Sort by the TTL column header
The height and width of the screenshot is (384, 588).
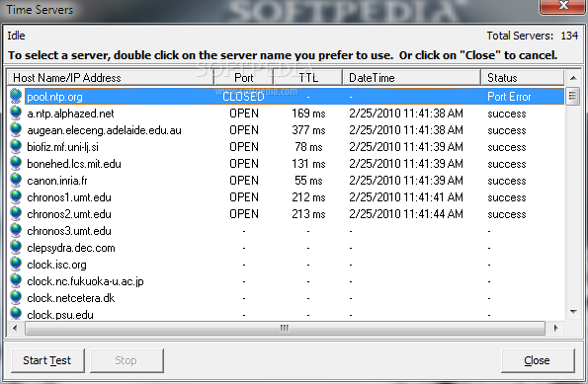click(x=308, y=78)
